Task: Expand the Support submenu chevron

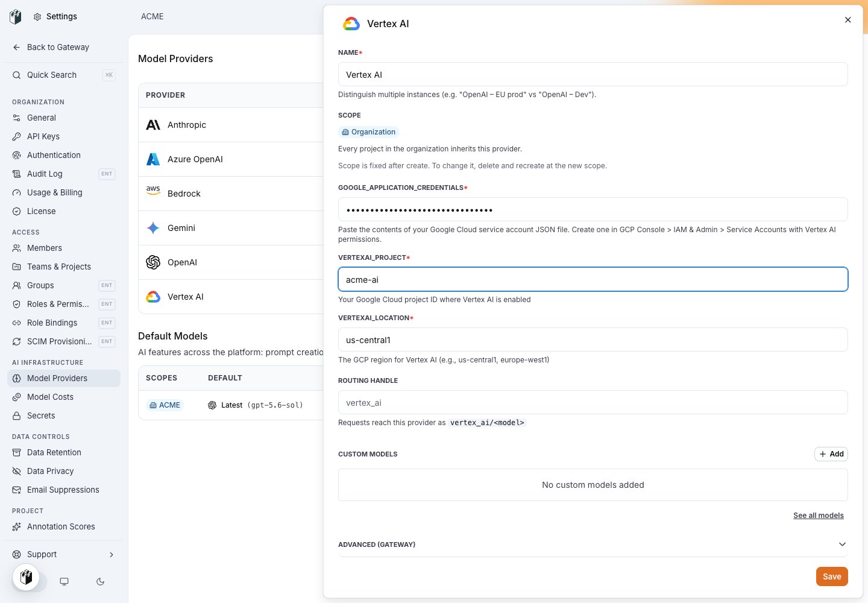Action: tap(112, 555)
